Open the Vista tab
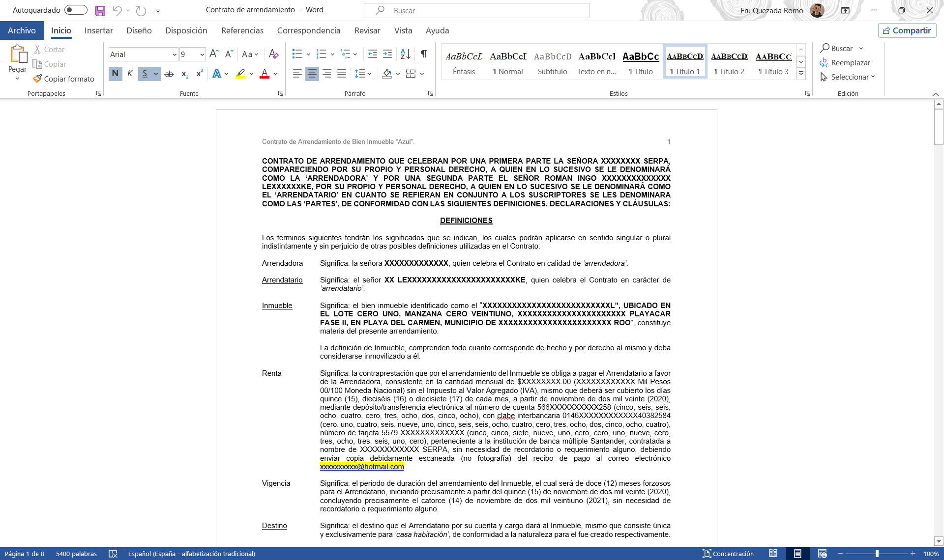The height and width of the screenshot is (560, 944). coord(403,30)
